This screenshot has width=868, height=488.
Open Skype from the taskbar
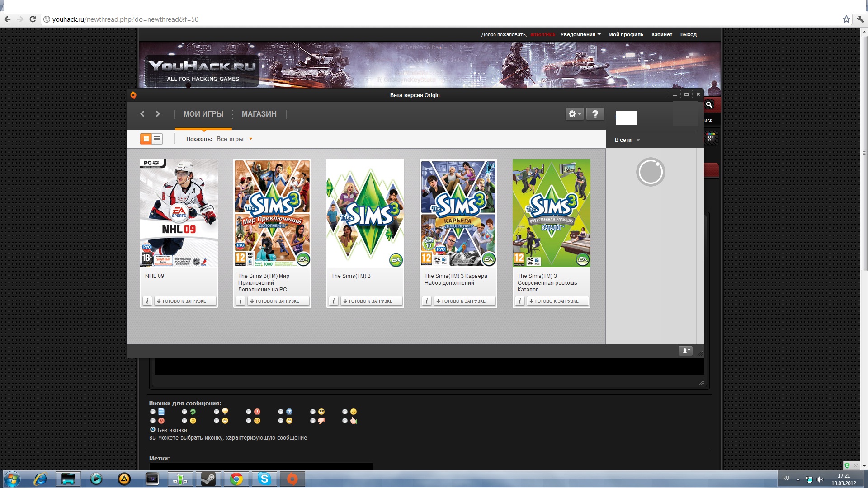[264, 479]
